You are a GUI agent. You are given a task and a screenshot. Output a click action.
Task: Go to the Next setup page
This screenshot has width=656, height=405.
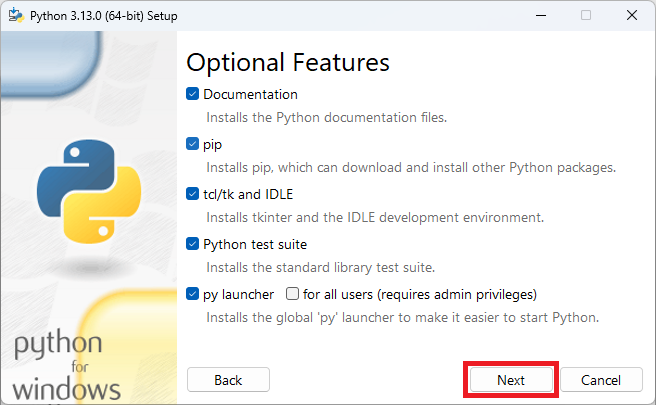(511, 379)
